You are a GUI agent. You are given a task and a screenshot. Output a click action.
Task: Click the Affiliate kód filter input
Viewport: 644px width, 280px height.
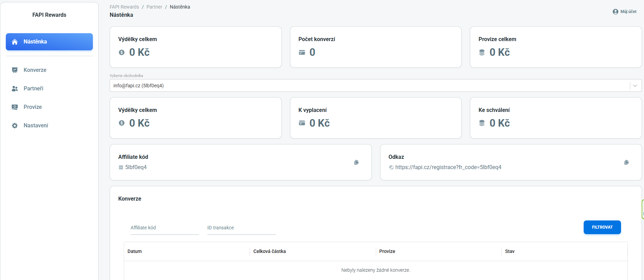(165, 228)
